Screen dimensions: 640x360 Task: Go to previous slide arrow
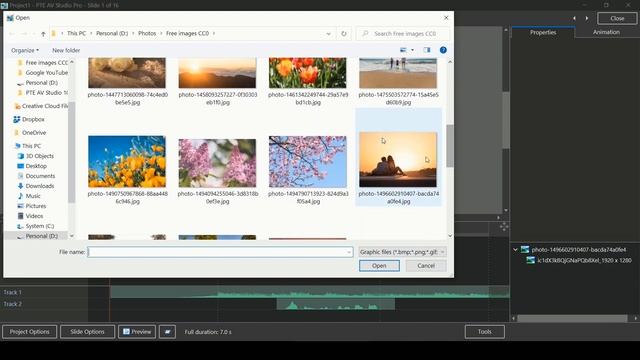click(574, 18)
